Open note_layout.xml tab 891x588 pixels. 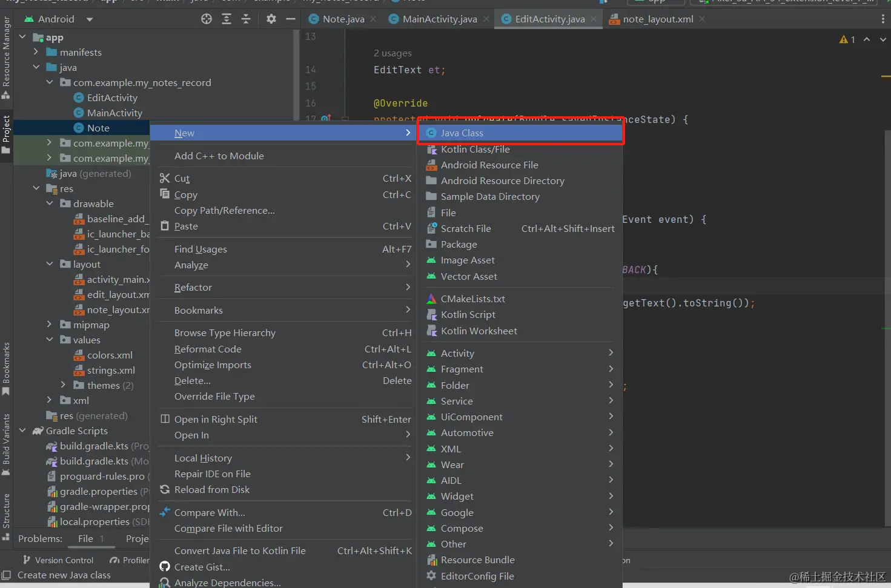pos(658,19)
